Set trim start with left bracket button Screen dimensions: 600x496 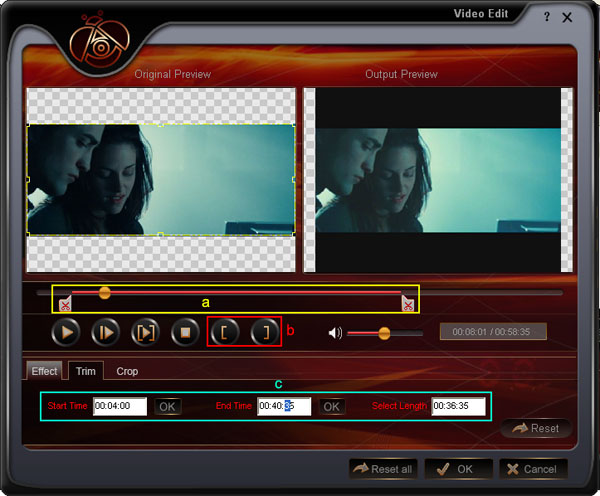(x=225, y=332)
